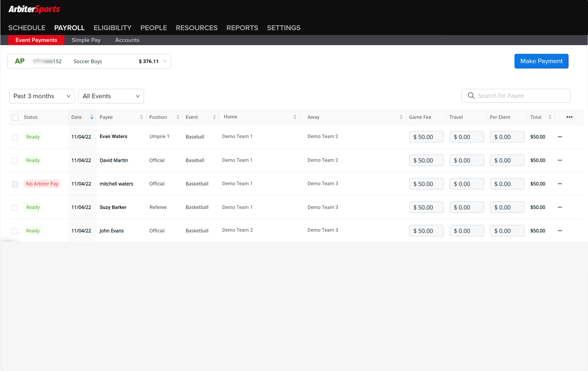
Task: Click the Make Payment button
Action: pos(541,61)
